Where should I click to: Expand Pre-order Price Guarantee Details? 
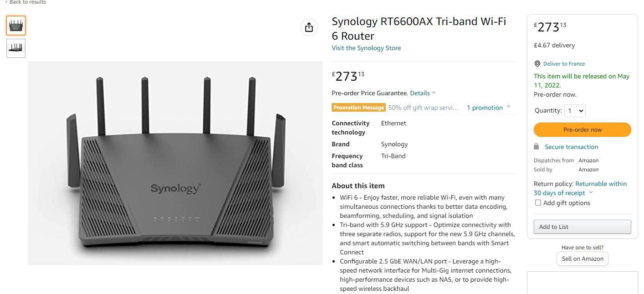click(422, 93)
